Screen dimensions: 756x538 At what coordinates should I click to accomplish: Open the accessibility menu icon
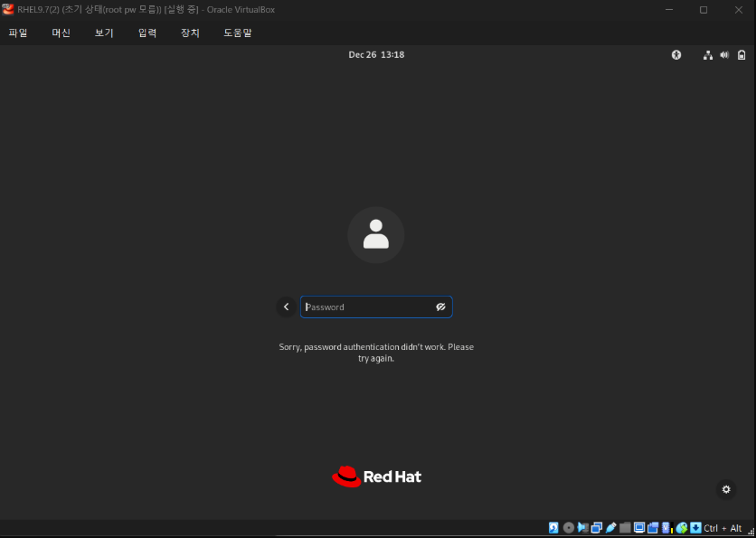[676, 55]
